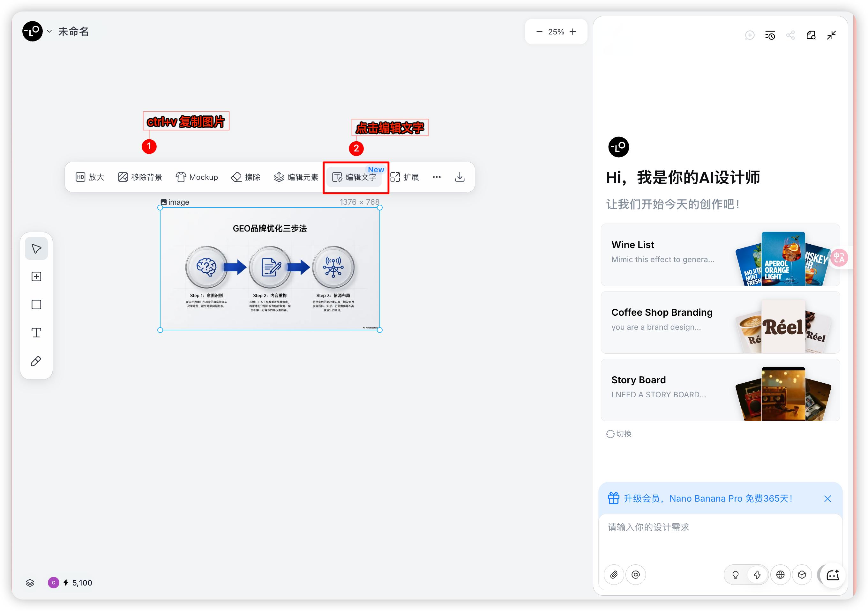Open the layers panel icon at bottom left
This screenshot has height=611, width=868.
(30, 583)
